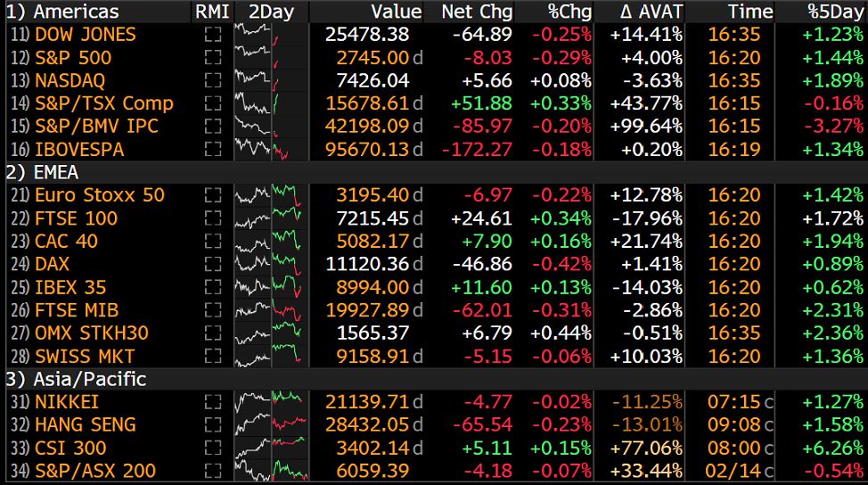Image resolution: width=868 pixels, height=485 pixels.
Task: Click the DOW JONES value 25478.38
Action: pyautogui.click(x=367, y=35)
